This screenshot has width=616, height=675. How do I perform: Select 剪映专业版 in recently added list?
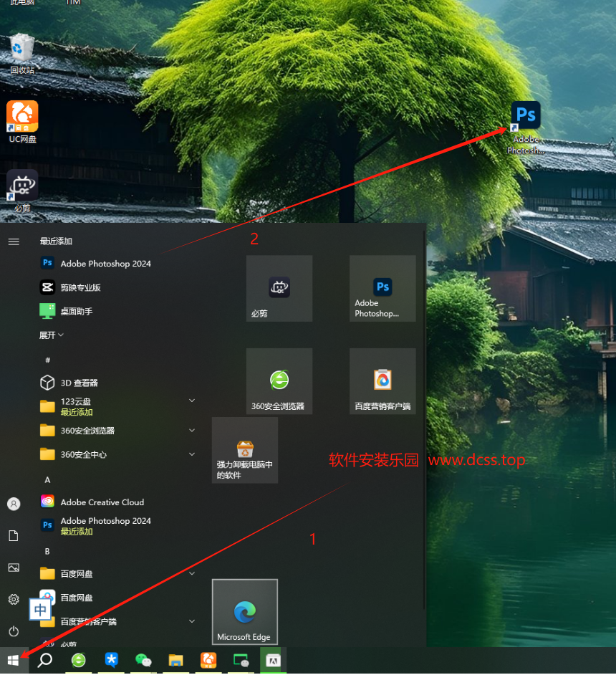pos(80,287)
